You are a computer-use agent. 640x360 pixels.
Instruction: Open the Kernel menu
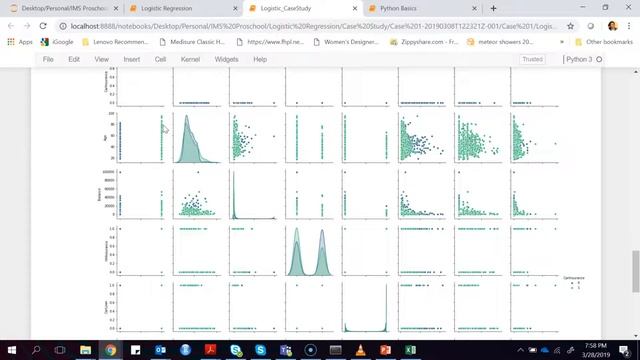click(190, 59)
